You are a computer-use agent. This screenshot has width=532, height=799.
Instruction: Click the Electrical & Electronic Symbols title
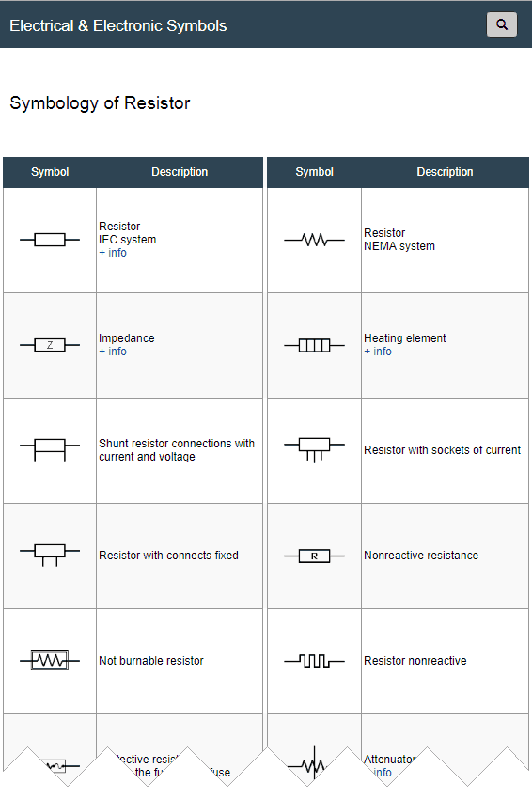click(118, 25)
